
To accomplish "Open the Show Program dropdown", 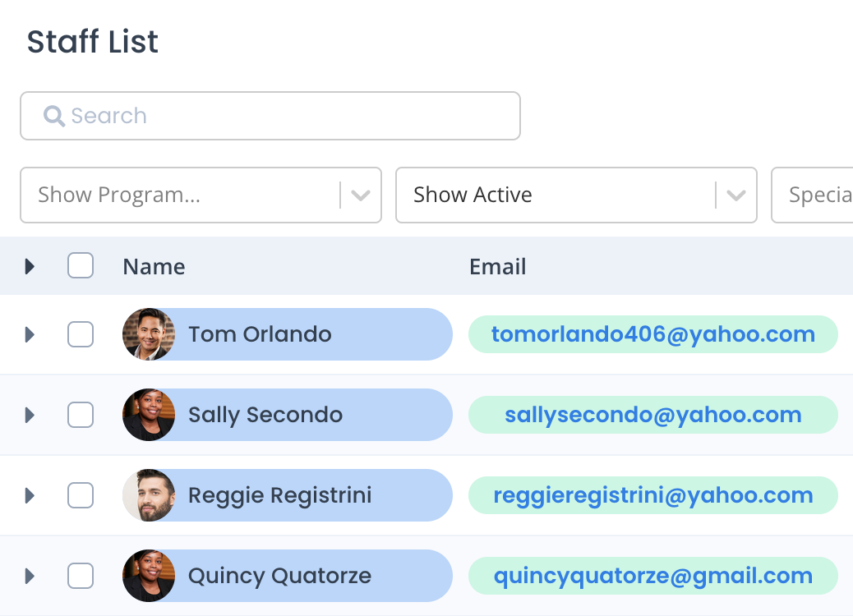I will pos(201,195).
